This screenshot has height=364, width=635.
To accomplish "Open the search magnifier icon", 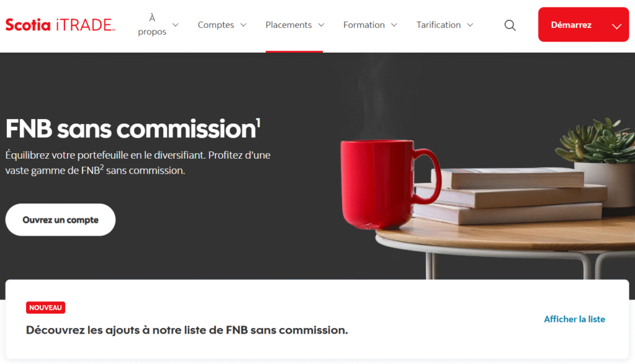I will coord(510,25).
